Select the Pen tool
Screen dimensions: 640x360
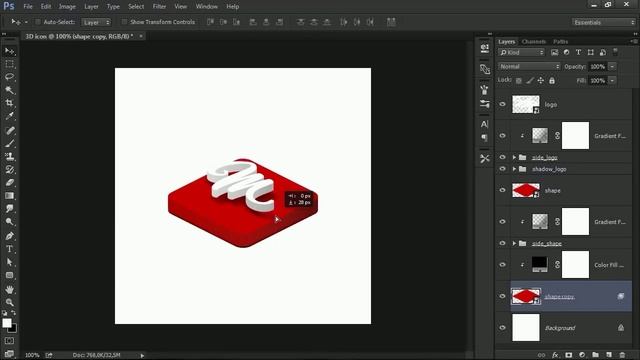pos(9,236)
